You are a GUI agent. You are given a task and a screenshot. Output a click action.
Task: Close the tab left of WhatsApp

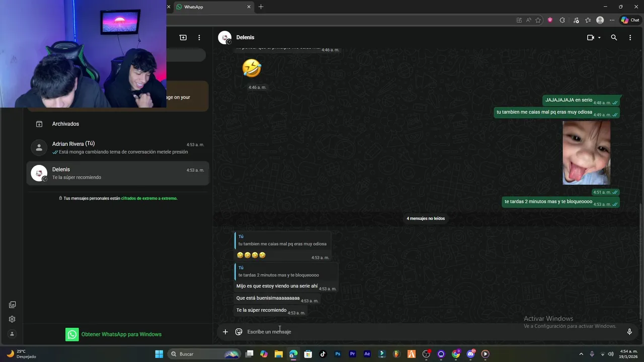point(169,7)
